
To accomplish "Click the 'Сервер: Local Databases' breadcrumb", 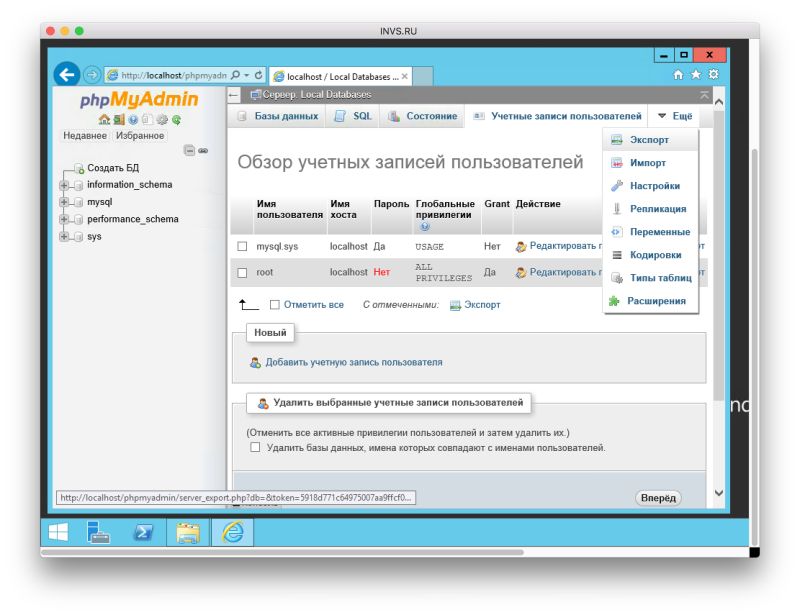I will click(317, 95).
